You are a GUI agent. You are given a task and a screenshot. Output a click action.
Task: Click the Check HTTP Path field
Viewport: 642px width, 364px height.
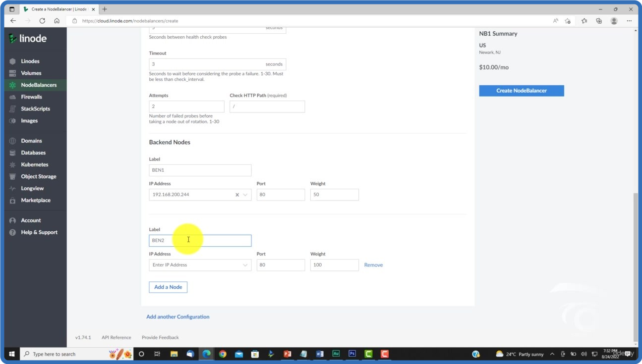267,107
